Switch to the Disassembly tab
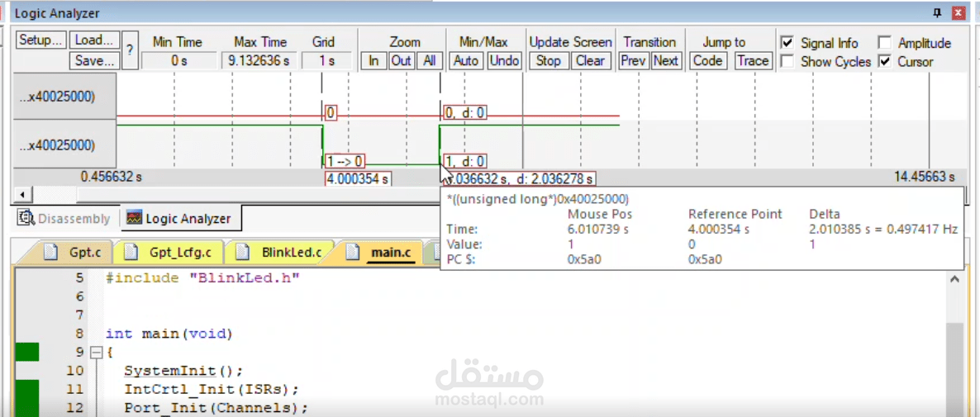The image size is (980, 417). coord(64,219)
